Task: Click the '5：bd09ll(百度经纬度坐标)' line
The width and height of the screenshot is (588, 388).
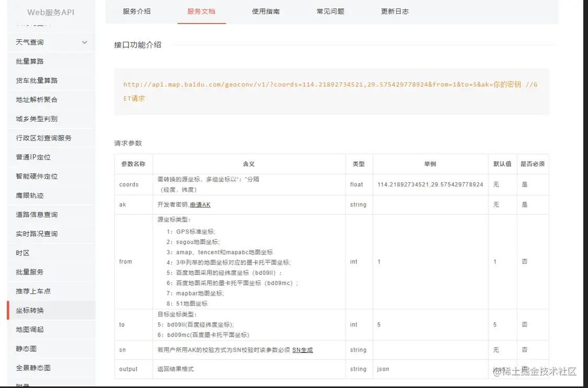Action: (x=196, y=325)
